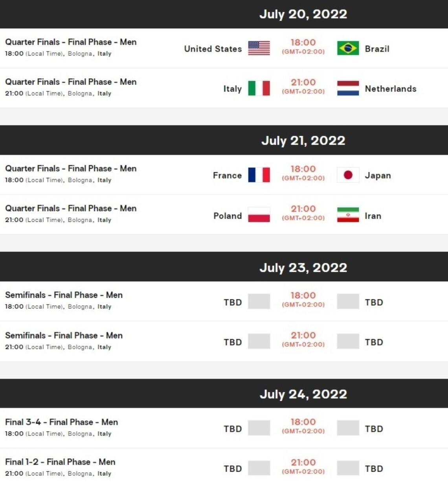Screen dimensions: 448x487
Task: Click the July 23, 2022 date header
Action: 303,267
